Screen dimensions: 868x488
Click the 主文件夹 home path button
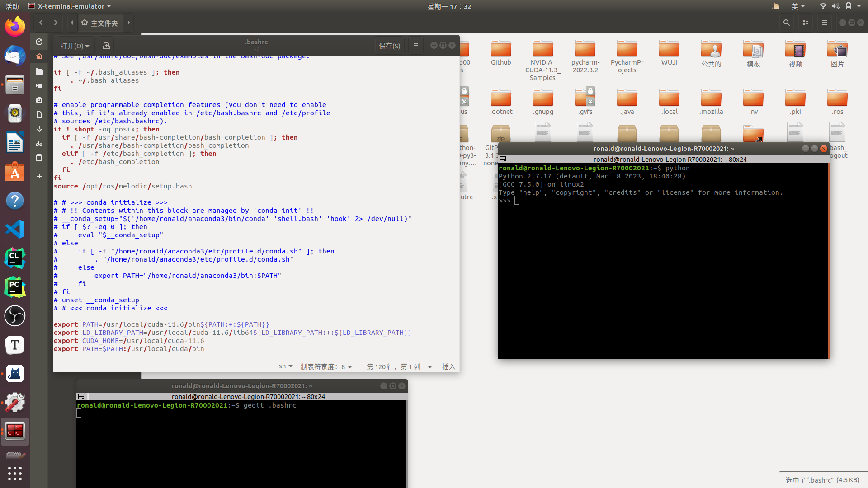100,23
